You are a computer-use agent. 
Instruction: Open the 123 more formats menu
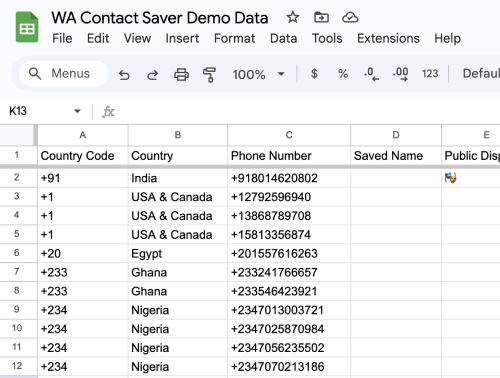tap(430, 74)
